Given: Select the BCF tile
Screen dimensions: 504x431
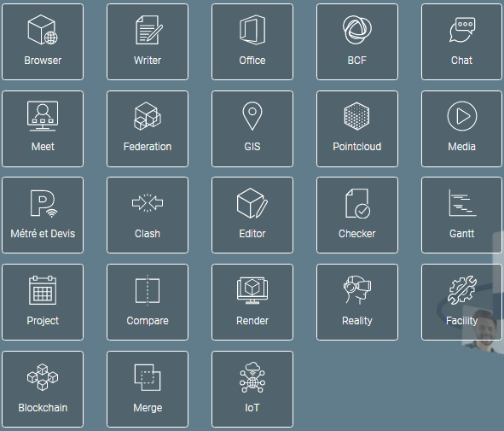Looking at the screenshot, I should 357,42.
